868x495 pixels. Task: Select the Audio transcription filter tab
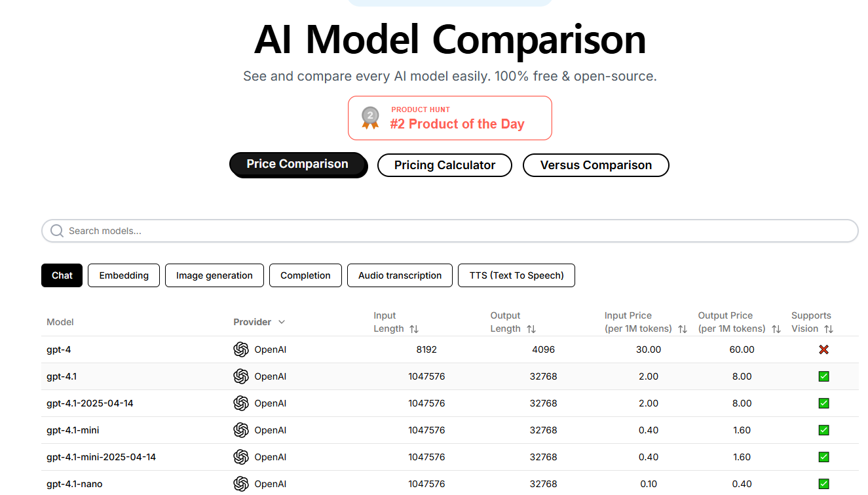[x=400, y=275]
